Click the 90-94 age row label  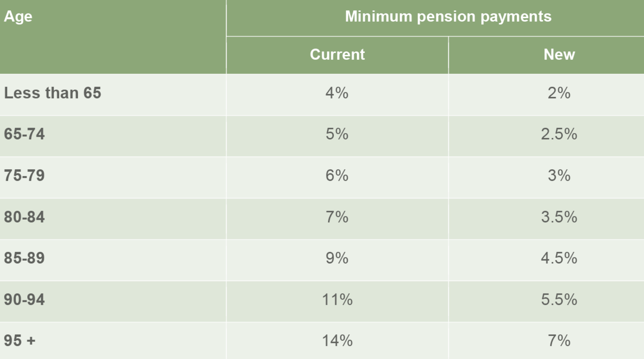click(x=24, y=300)
